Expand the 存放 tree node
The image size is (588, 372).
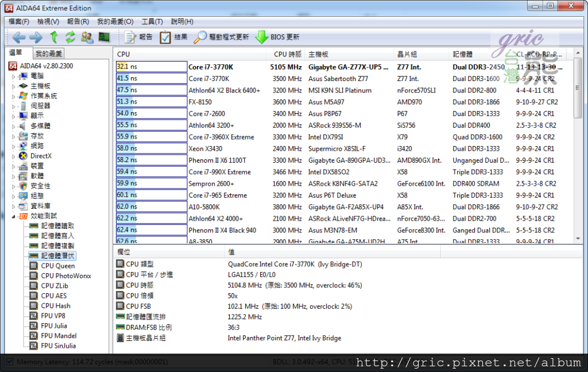click(14, 136)
